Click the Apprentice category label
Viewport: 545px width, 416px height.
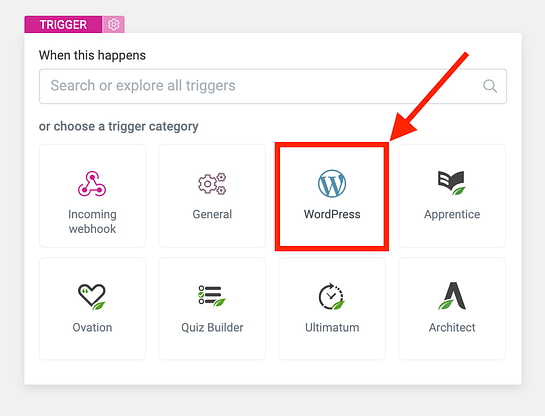click(452, 214)
